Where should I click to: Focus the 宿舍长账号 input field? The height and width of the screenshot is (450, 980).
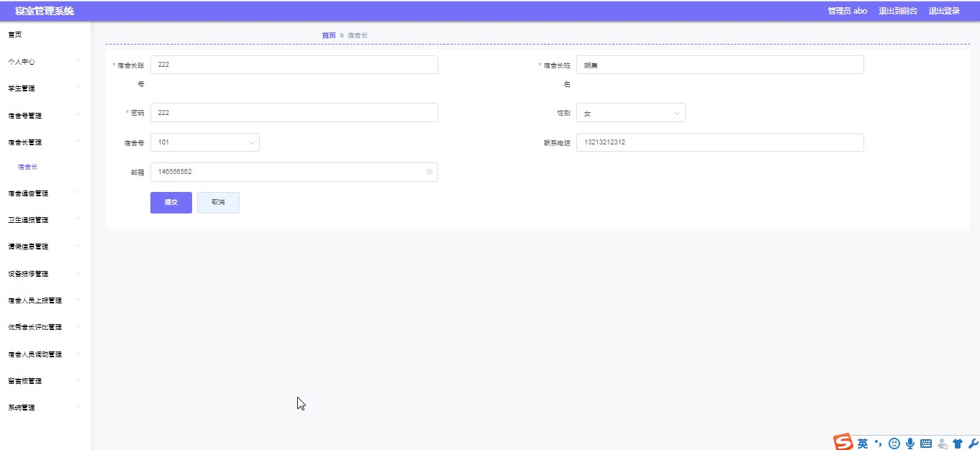[294, 65]
